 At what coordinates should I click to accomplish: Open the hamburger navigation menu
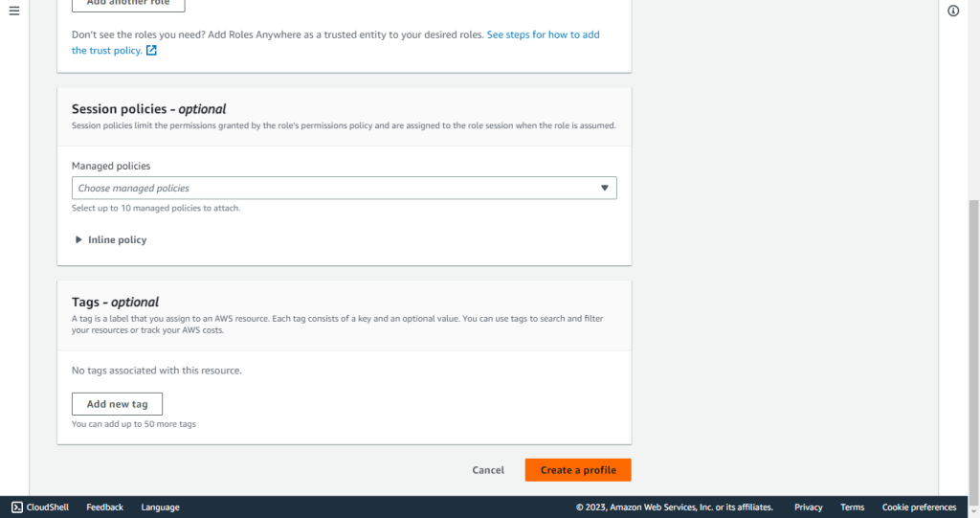14,11
